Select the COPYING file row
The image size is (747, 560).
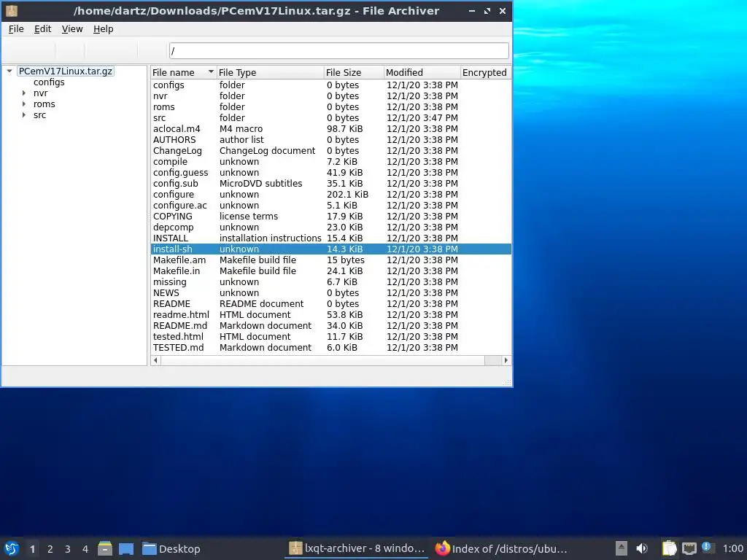[331, 216]
